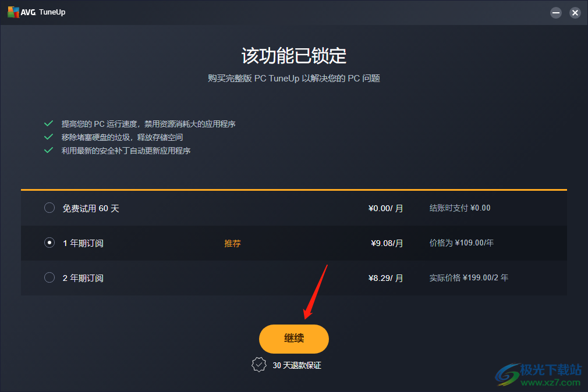Click the ¥0.00/ 月 price
The width and height of the screenshot is (588, 392).
coord(386,208)
